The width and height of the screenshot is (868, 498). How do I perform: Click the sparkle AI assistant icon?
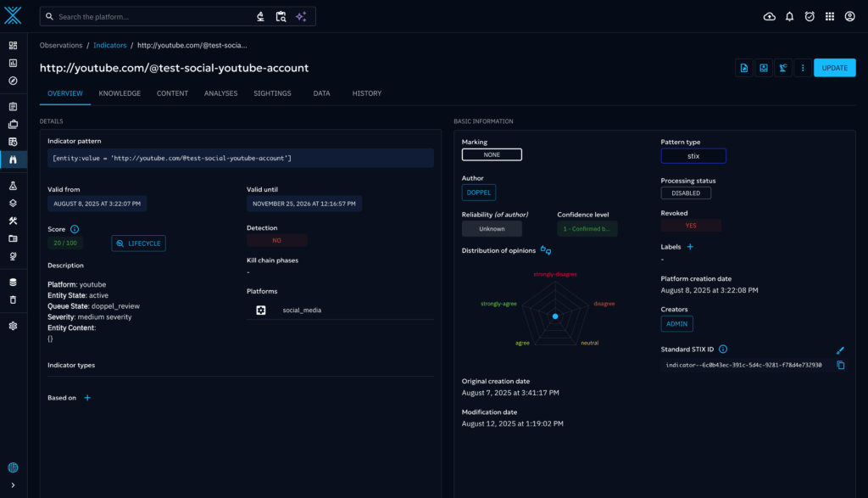click(301, 16)
